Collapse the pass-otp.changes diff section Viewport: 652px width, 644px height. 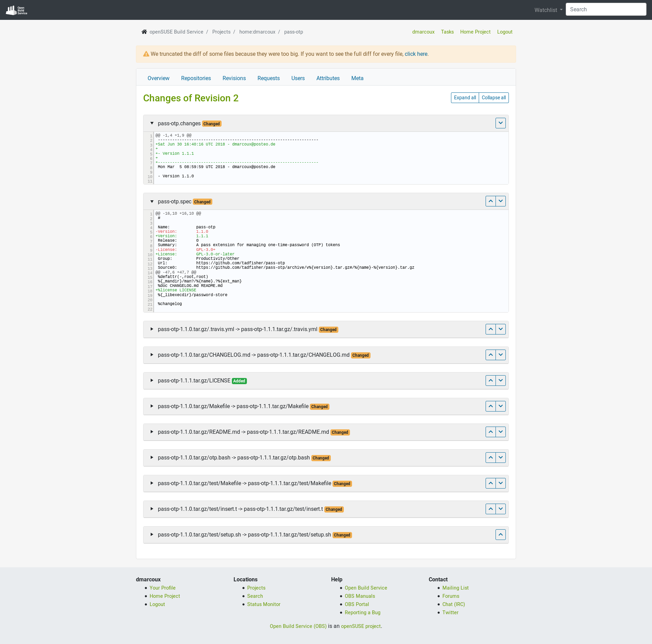pos(152,123)
